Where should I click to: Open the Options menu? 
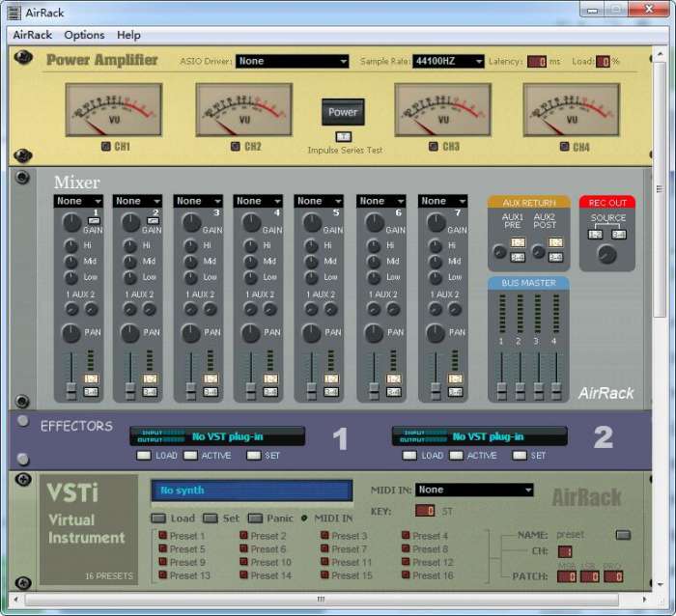tap(84, 35)
